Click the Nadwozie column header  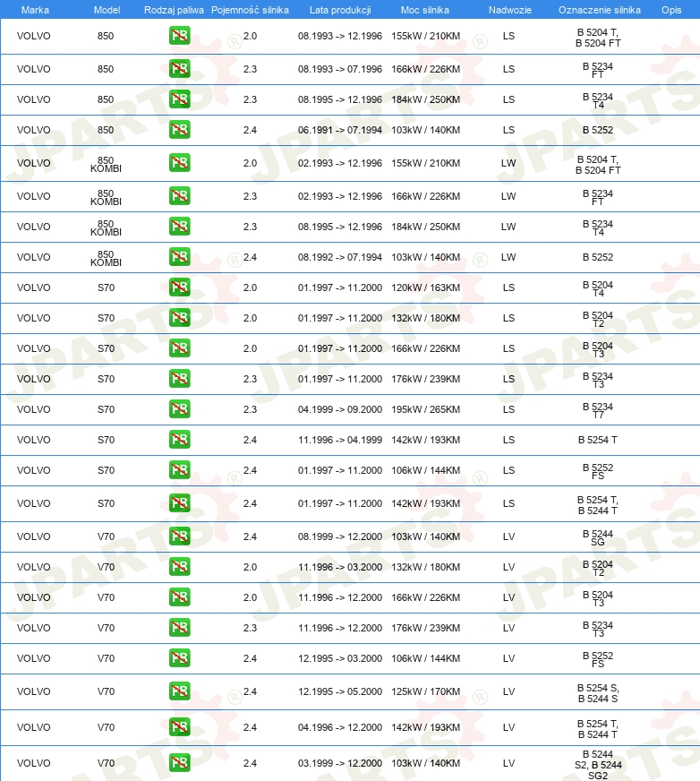[x=510, y=10]
